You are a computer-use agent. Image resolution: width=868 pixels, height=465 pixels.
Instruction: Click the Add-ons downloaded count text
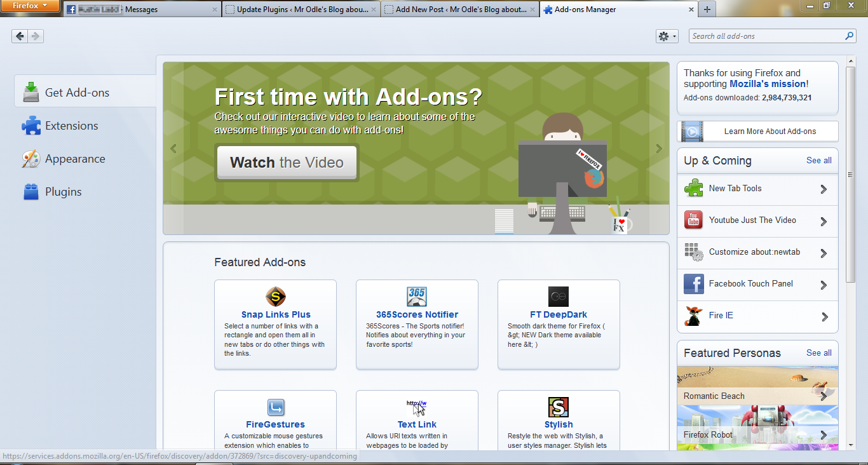tap(747, 98)
